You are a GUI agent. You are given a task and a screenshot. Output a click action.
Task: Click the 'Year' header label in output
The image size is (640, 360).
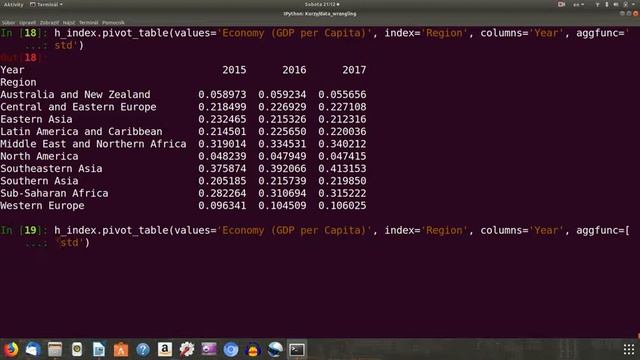click(x=12, y=70)
